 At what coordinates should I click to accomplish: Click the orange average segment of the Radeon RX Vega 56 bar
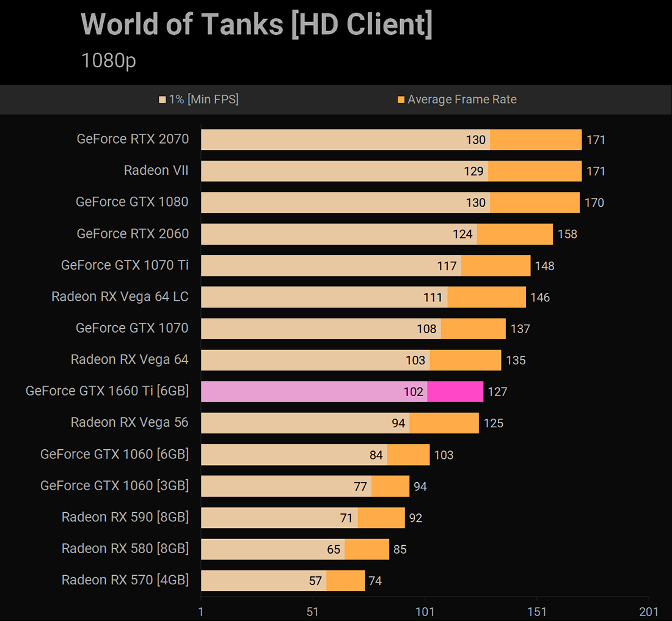point(444,423)
